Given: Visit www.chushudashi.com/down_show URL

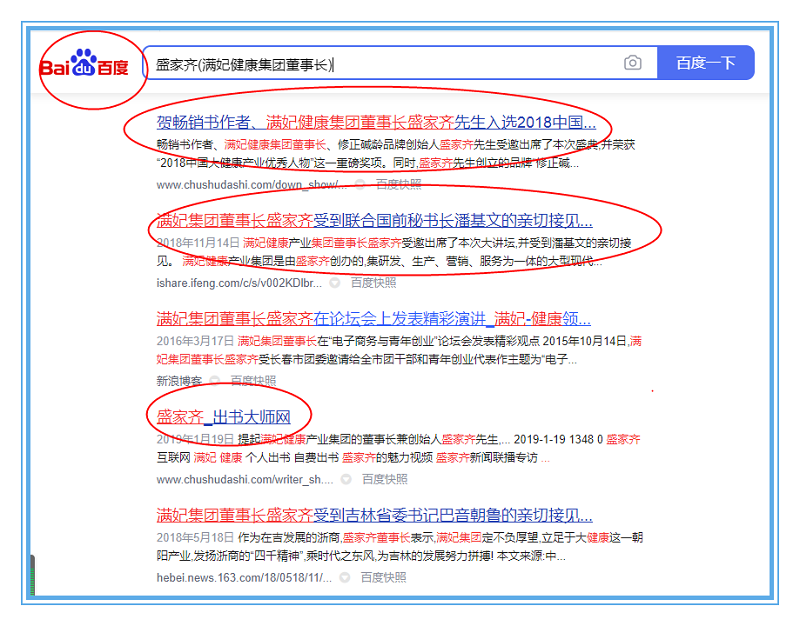Looking at the screenshot, I should click(252, 184).
